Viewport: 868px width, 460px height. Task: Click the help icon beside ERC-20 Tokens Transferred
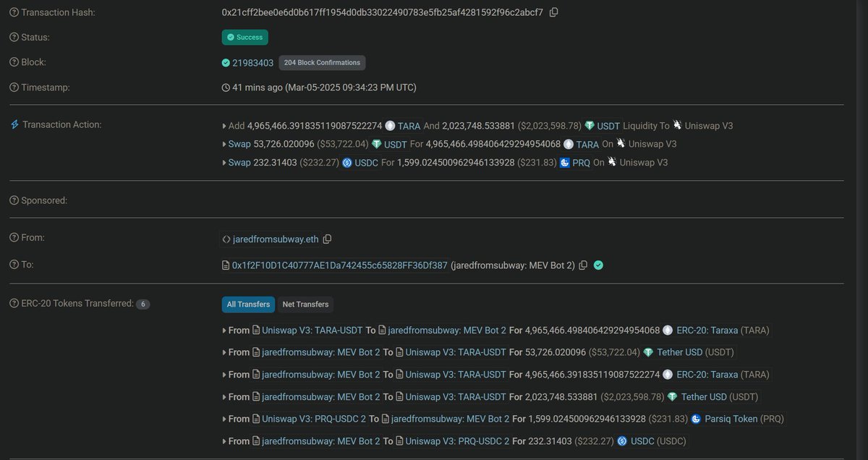coord(14,303)
